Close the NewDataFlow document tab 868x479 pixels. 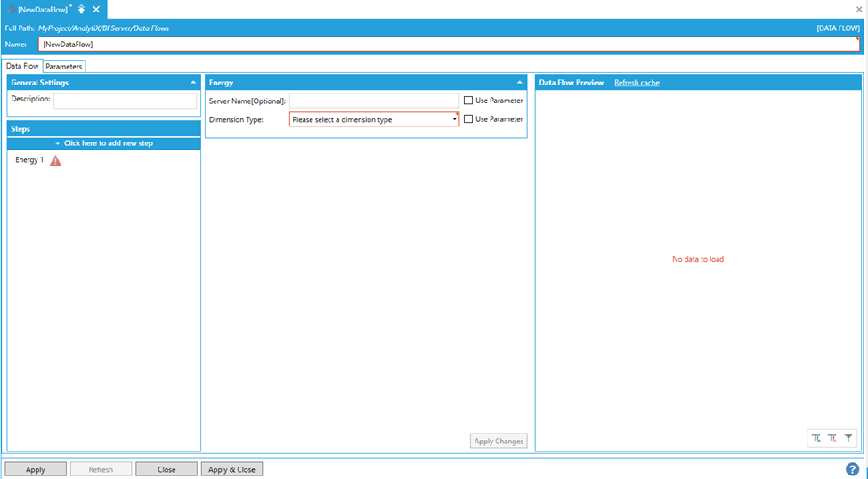[96, 9]
